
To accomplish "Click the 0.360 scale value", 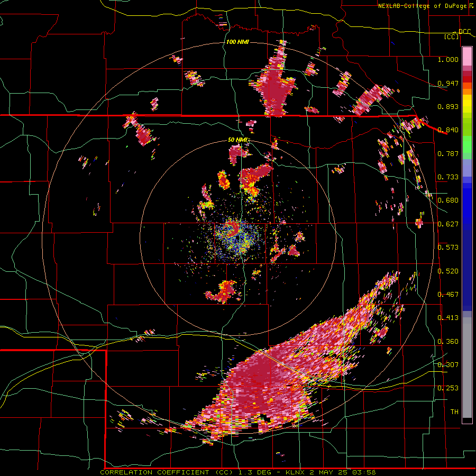I will pos(448,341).
